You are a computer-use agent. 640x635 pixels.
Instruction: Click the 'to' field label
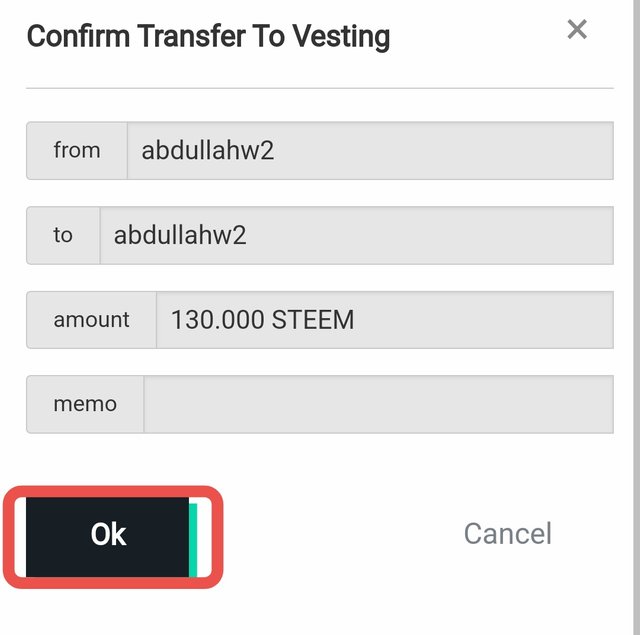click(x=63, y=235)
